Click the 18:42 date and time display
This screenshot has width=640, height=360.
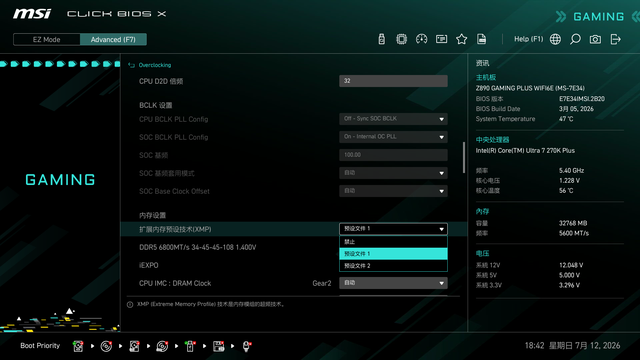click(572, 346)
